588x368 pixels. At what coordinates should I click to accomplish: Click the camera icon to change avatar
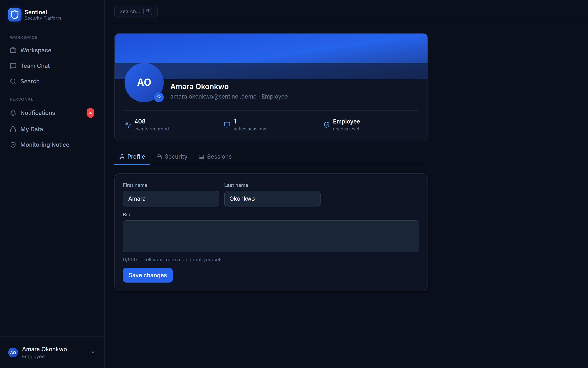(159, 97)
